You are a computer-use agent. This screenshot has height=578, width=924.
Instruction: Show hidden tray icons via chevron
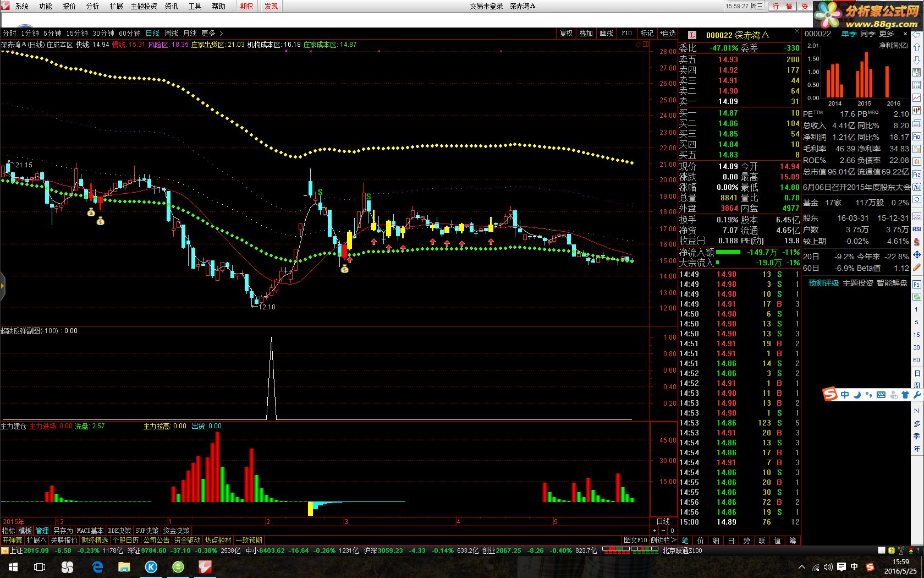(801, 567)
